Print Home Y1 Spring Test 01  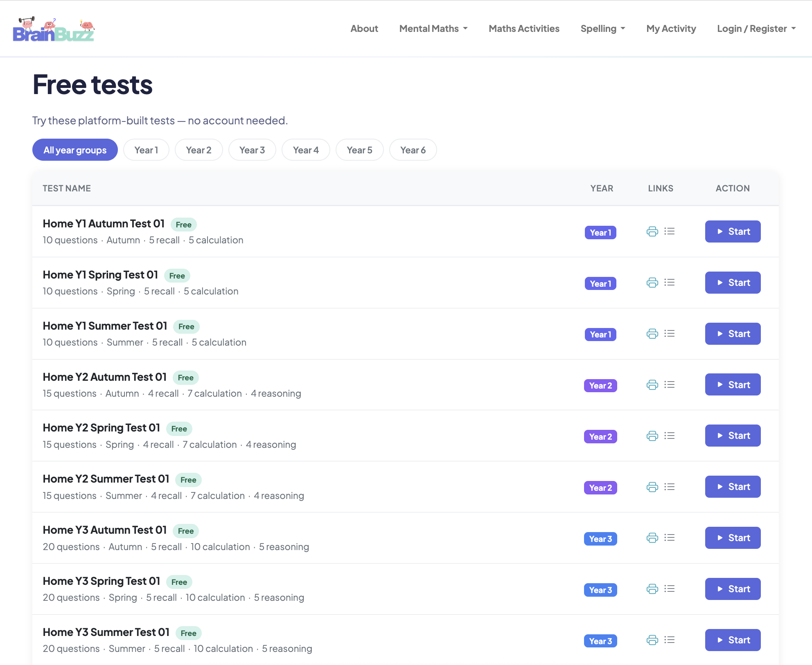point(652,283)
